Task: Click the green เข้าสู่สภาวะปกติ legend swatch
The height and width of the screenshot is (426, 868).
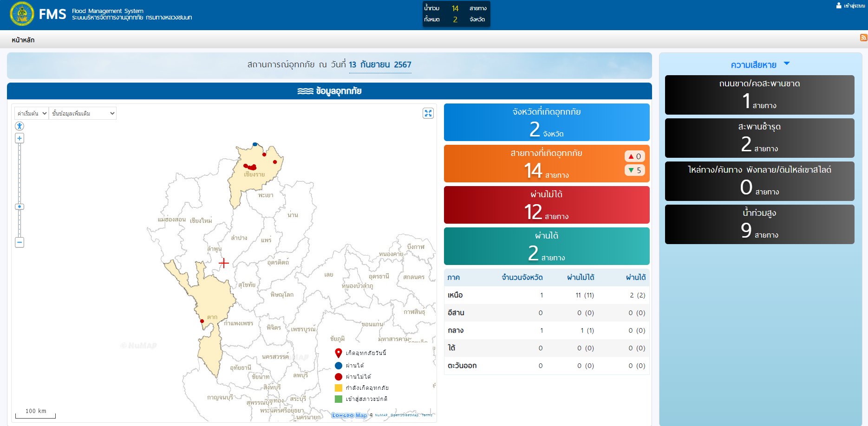Action: 339,399
